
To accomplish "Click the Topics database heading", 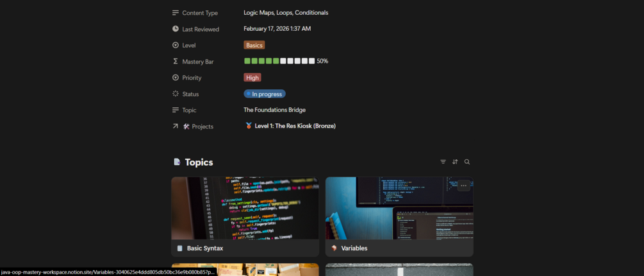I will click(x=199, y=162).
